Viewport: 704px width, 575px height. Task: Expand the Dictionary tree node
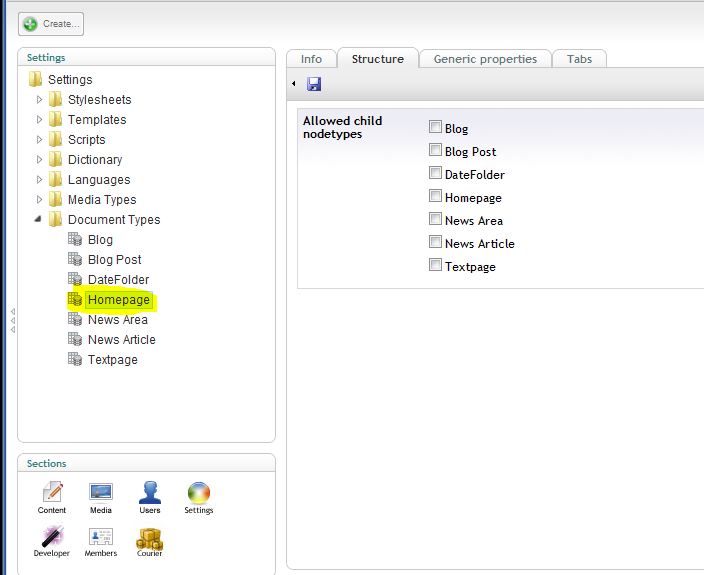[x=39, y=159]
